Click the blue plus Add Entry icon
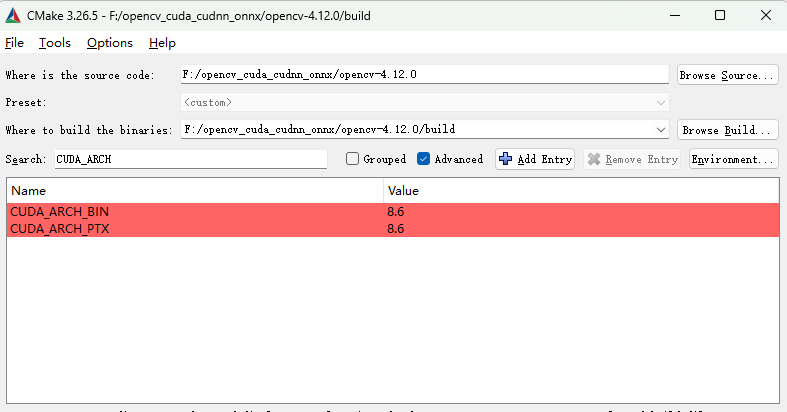This screenshot has height=412, width=787. point(506,159)
